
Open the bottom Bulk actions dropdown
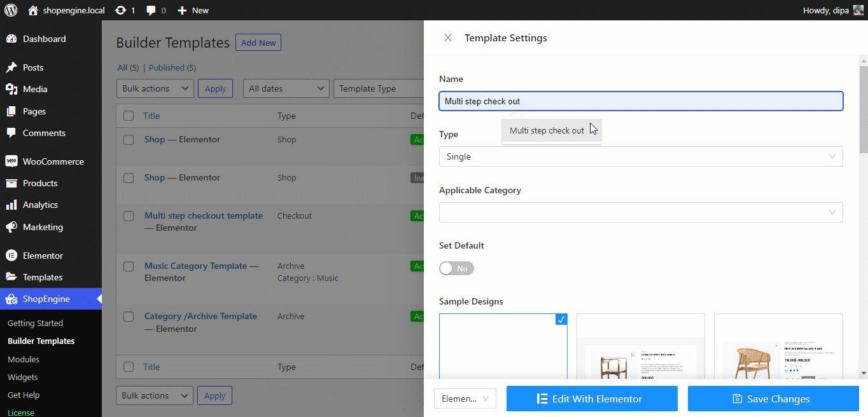[155, 395]
